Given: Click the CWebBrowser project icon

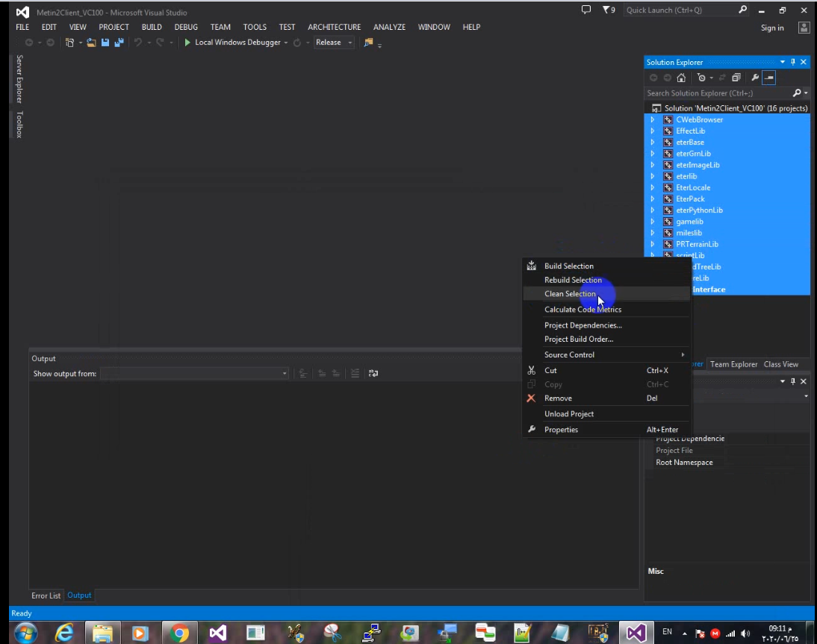Looking at the screenshot, I should pos(668,119).
